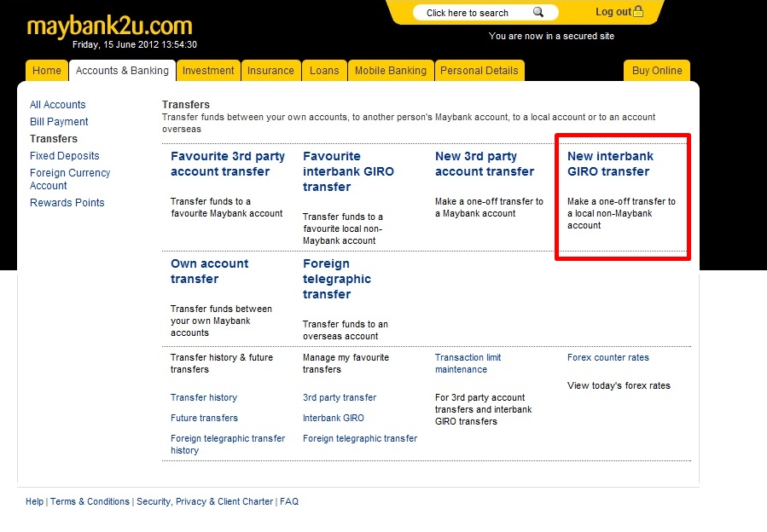Open the FAQ footer link
Screen dimensions: 767x532
pos(289,501)
